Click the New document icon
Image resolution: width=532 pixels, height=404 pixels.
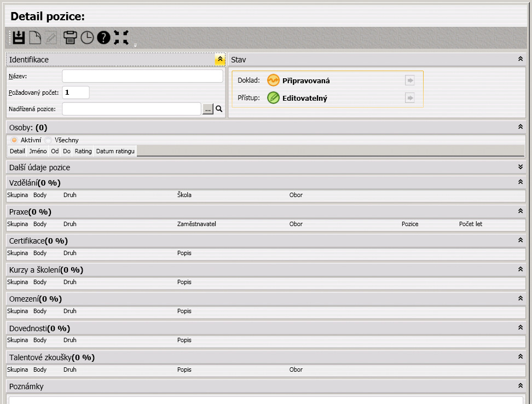coord(35,38)
